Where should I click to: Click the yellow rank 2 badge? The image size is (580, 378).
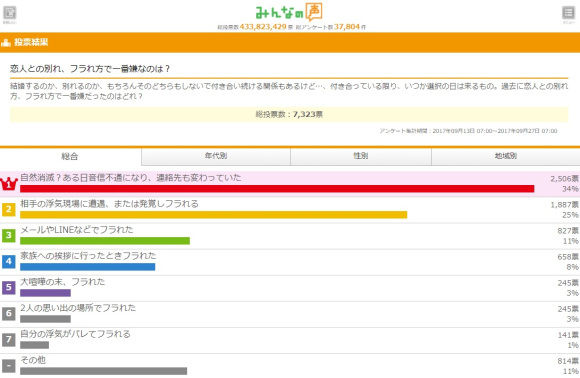pos(9,209)
